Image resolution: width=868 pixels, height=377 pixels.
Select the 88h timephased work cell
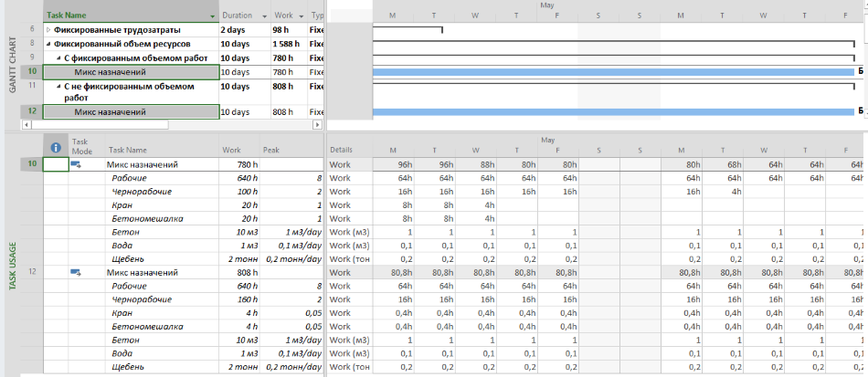pyautogui.click(x=475, y=164)
